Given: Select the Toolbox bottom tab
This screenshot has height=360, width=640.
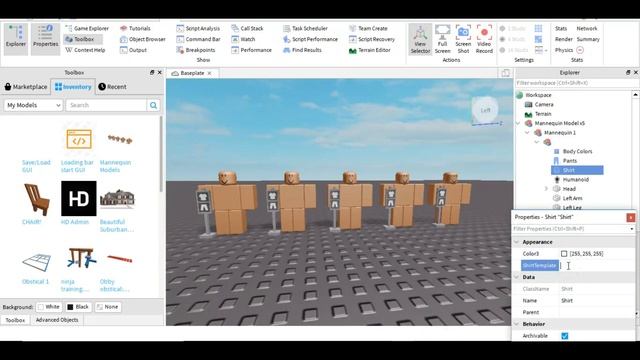Looking at the screenshot, I should pos(15,320).
